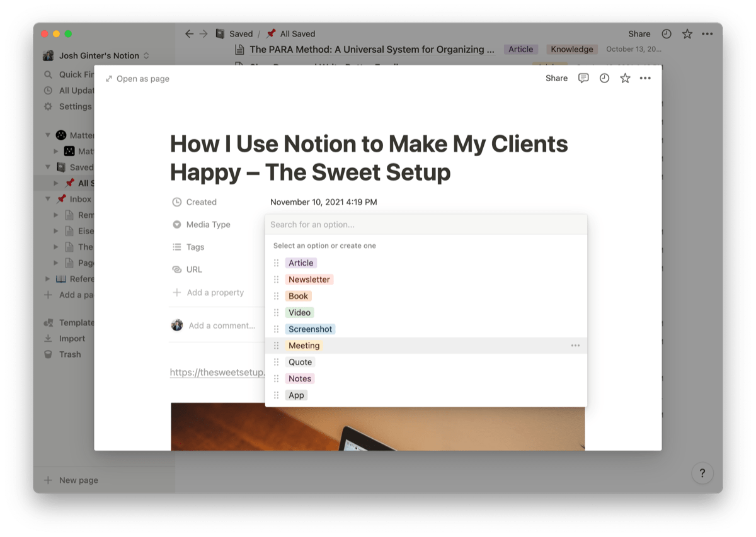
Task: Grab the drag handle beside Screenshot
Action: coord(276,329)
